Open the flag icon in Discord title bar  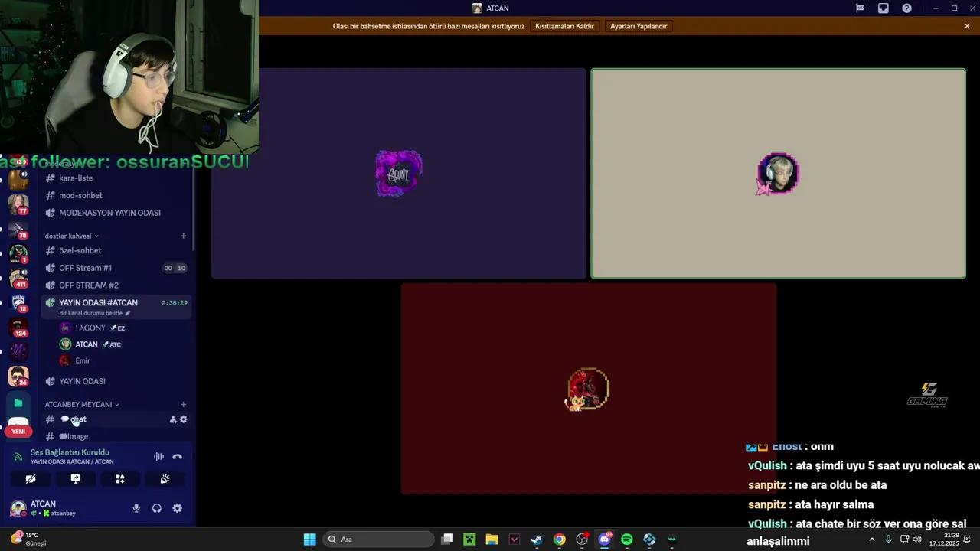(x=860, y=8)
